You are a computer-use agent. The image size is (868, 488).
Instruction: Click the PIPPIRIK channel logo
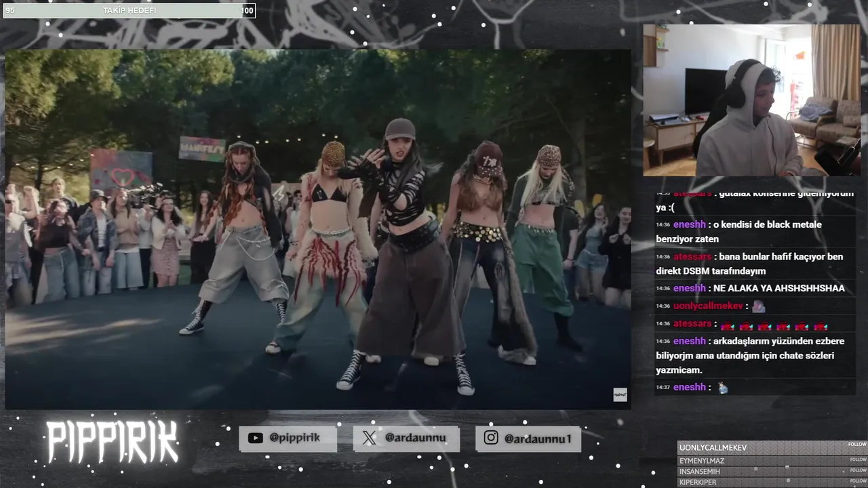[113, 442]
